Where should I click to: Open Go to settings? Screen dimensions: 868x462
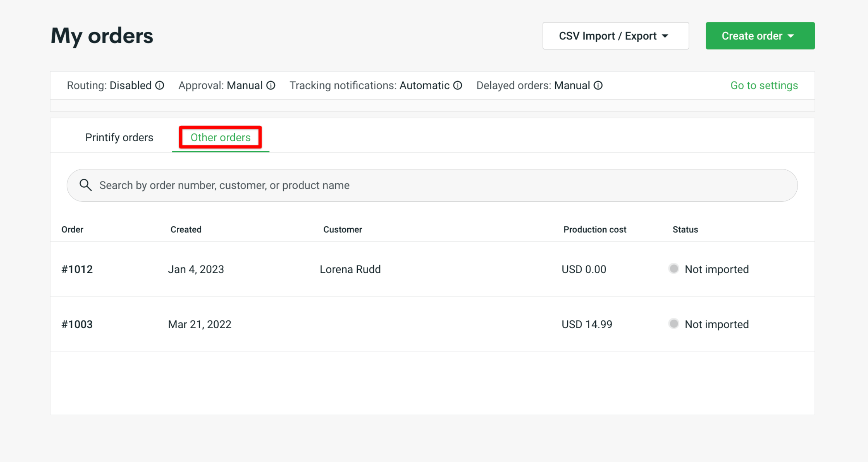point(764,85)
